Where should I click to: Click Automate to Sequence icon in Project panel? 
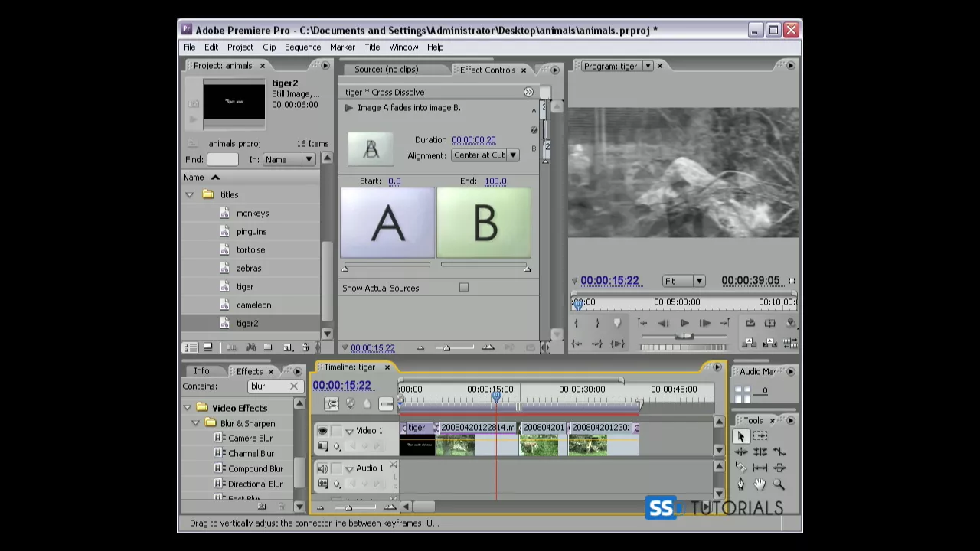232,347
